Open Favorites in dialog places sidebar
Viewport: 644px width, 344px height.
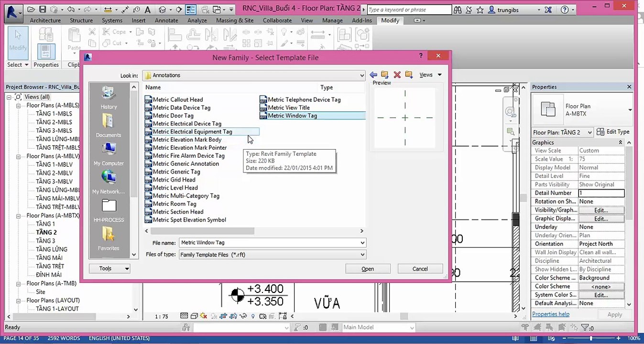coord(109,239)
